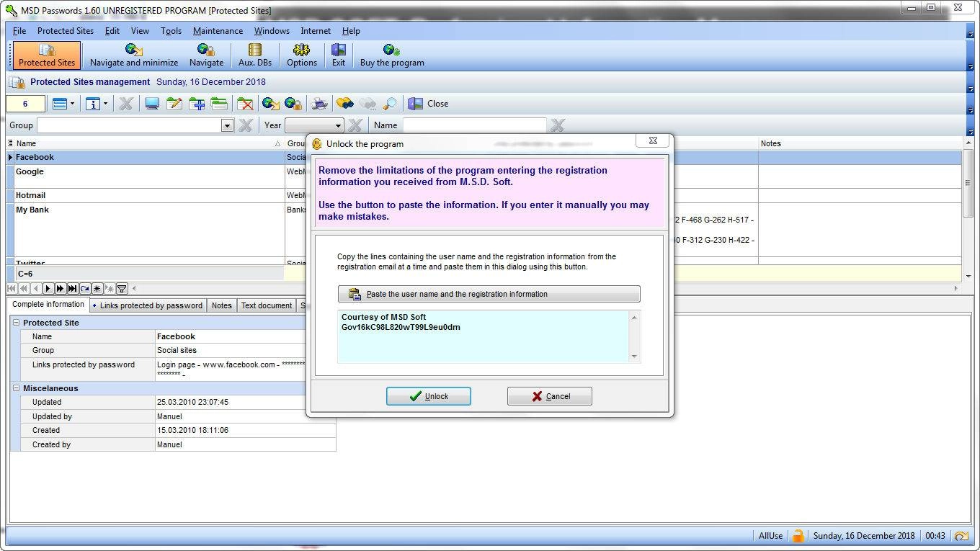The width and height of the screenshot is (980, 551).
Task: Open the Help menu
Action: tap(351, 31)
